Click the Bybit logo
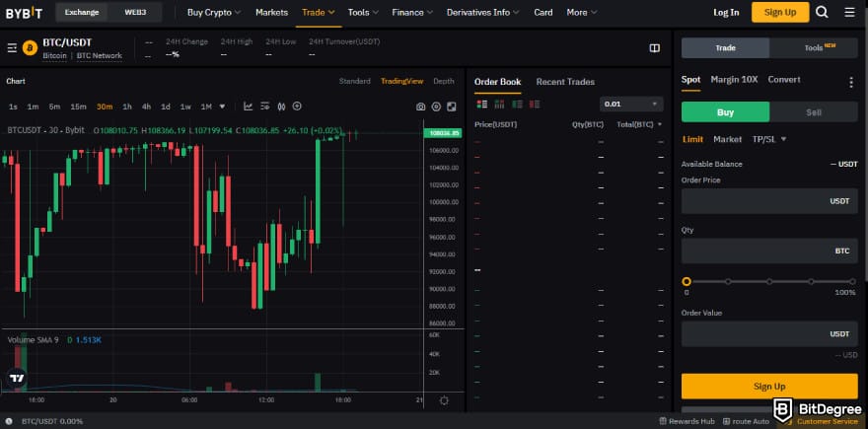The width and height of the screenshot is (868, 429). pos(24,13)
